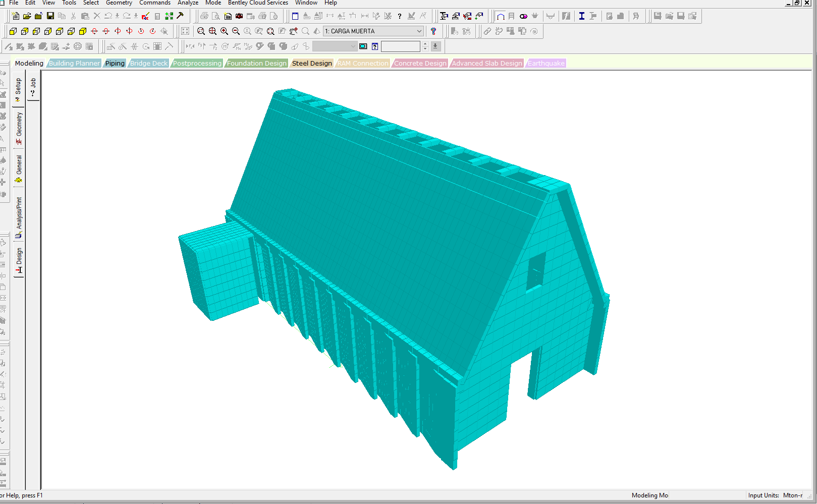
Task: Switch to isometric view cube
Action: 83,31
